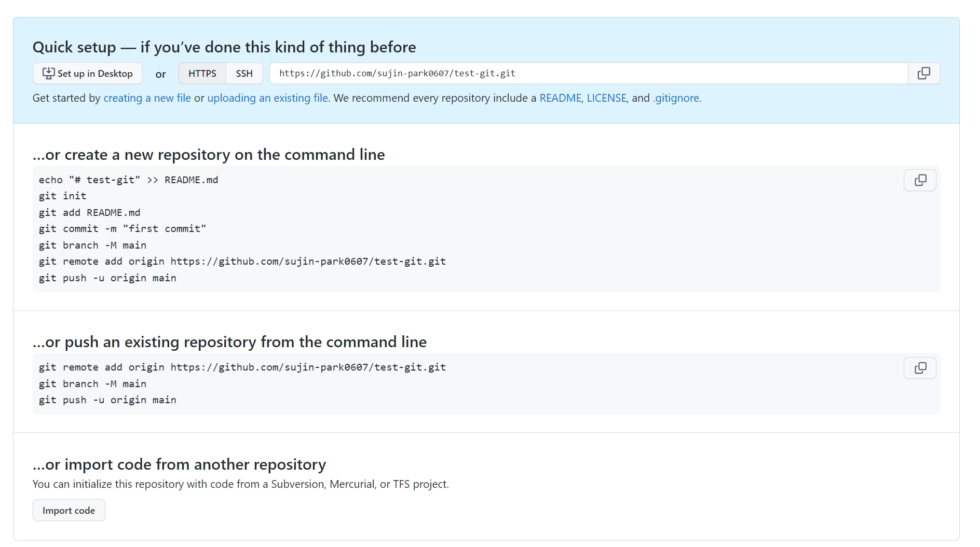Screen dimensions: 980x547
Task: Open the uploading an existing file link
Action: (267, 98)
